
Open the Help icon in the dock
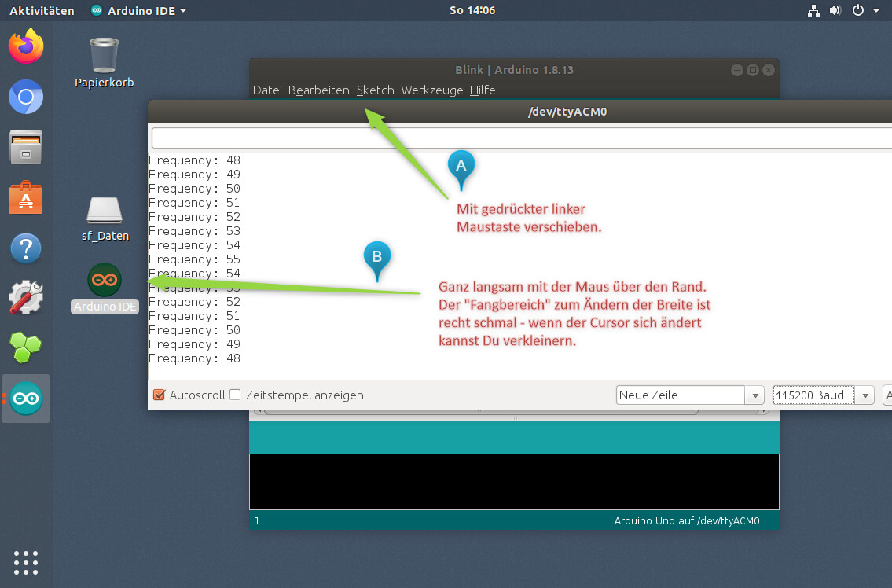pyautogui.click(x=26, y=248)
